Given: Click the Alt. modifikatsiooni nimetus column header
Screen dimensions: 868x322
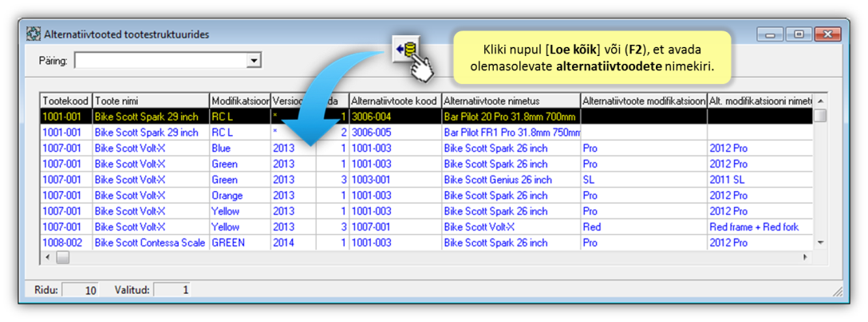Looking at the screenshot, I should 760,101.
